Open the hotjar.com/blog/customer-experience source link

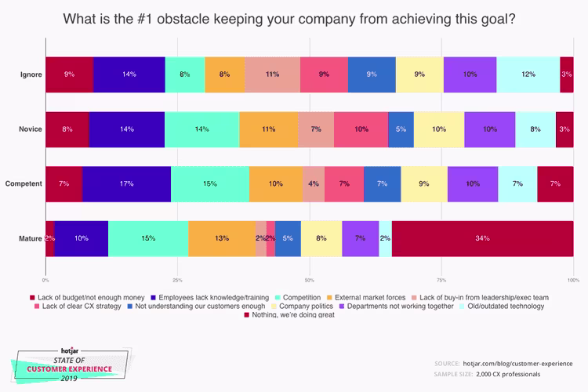pyautogui.click(x=517, y=364)
